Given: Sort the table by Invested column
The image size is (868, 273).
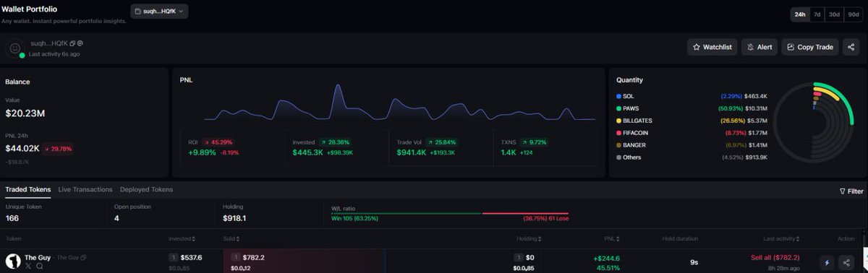Looking at the screenshot, I should click(x=182, y=238).
